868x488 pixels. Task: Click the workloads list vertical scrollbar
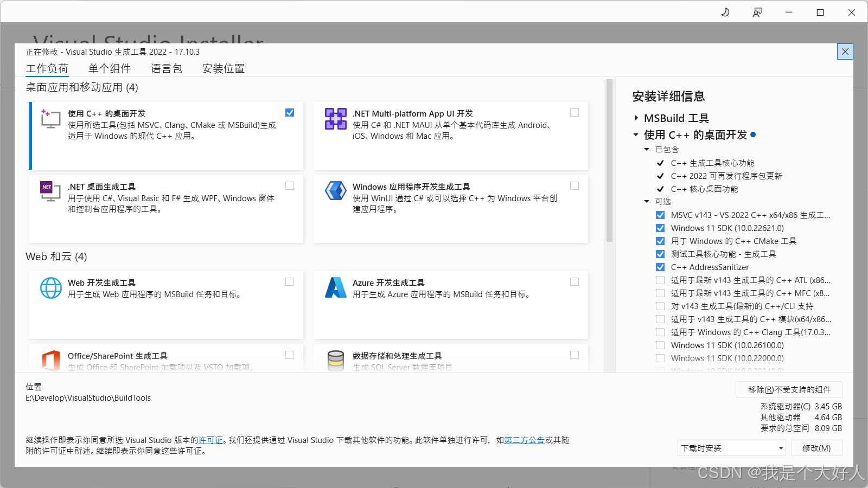609,160
